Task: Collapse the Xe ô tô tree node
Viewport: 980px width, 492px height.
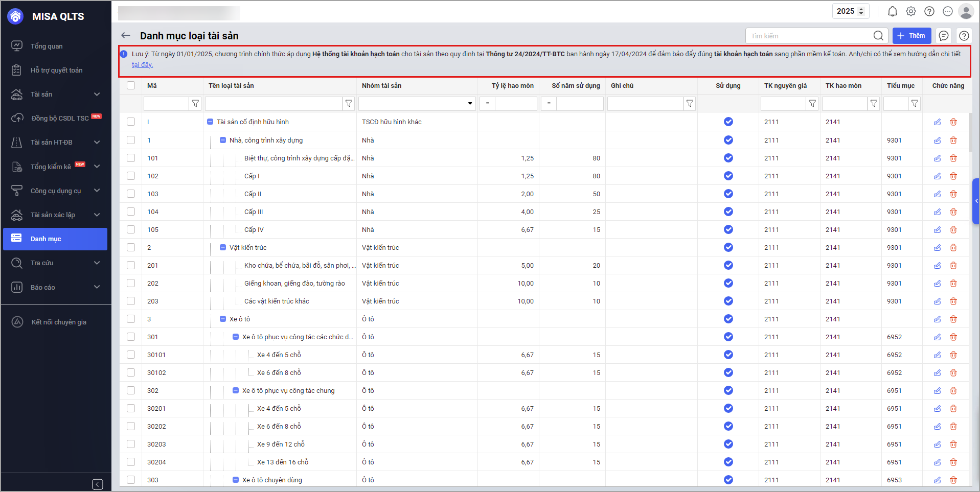Action: tap(223, 319)
